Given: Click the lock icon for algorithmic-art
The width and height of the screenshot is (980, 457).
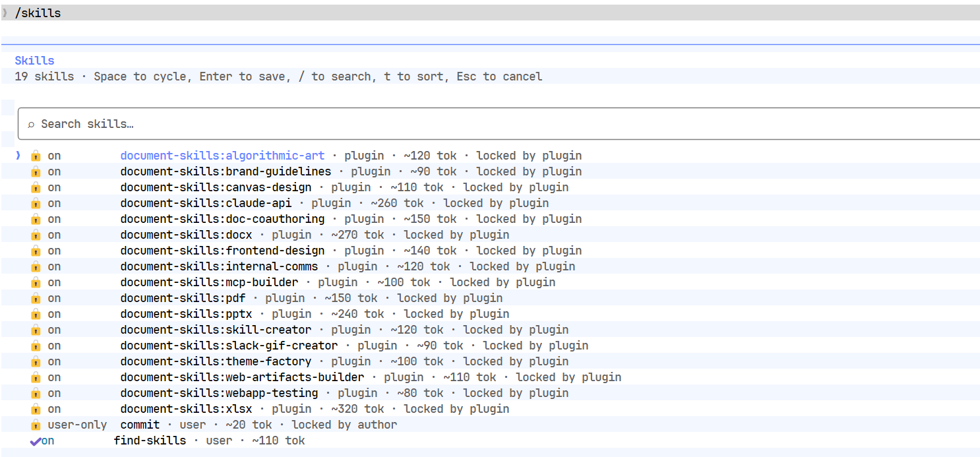Looking at the screenshot, I should [x=36, y=156].
